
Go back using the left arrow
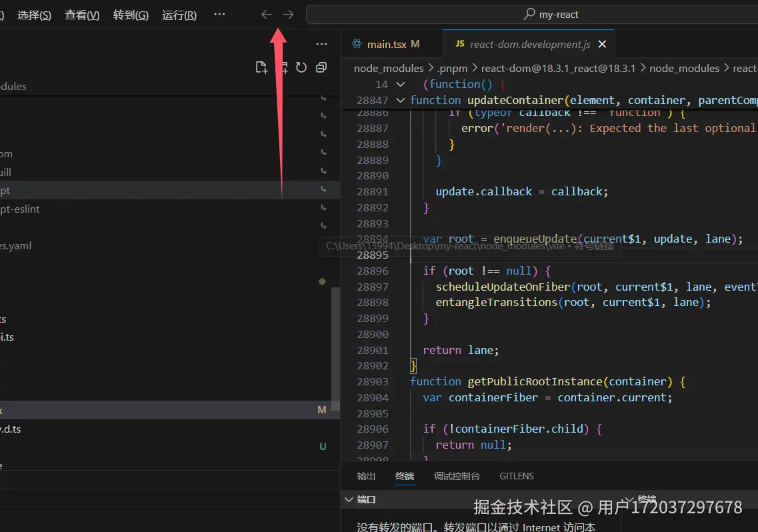pyautogui.click(x=266, y=15)
